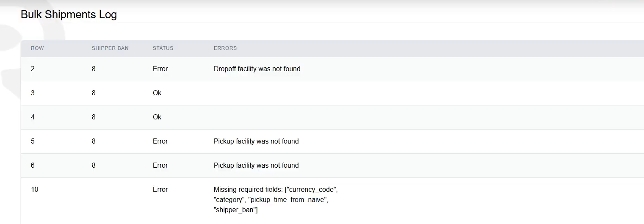This screenshot has height=224, width=644.
Task: Select the ERRORS column header
Action: 225,48
